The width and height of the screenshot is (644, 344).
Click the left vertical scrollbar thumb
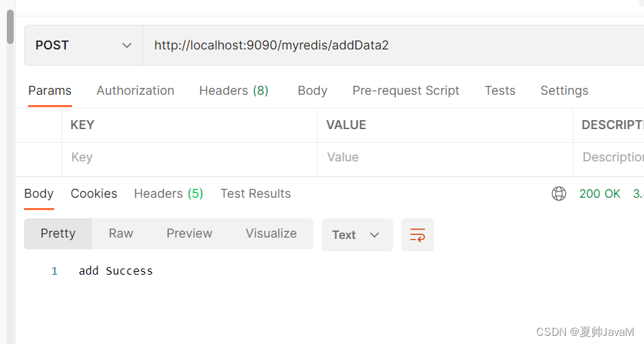[x=10, y=27]
